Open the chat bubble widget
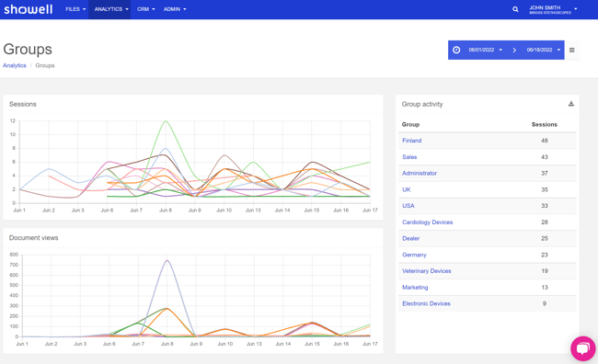598x364 pixels. click(582, 348)
